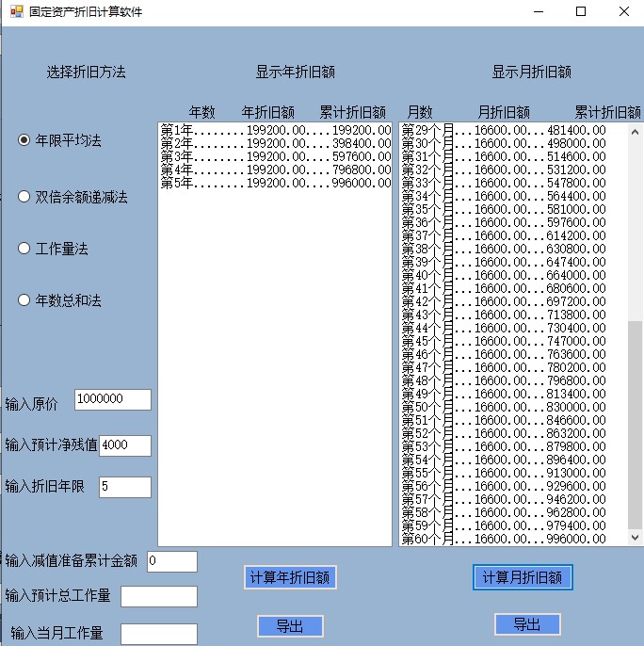
Task: Click scroll up arrow of monthly list
Action: pos(635,132)
